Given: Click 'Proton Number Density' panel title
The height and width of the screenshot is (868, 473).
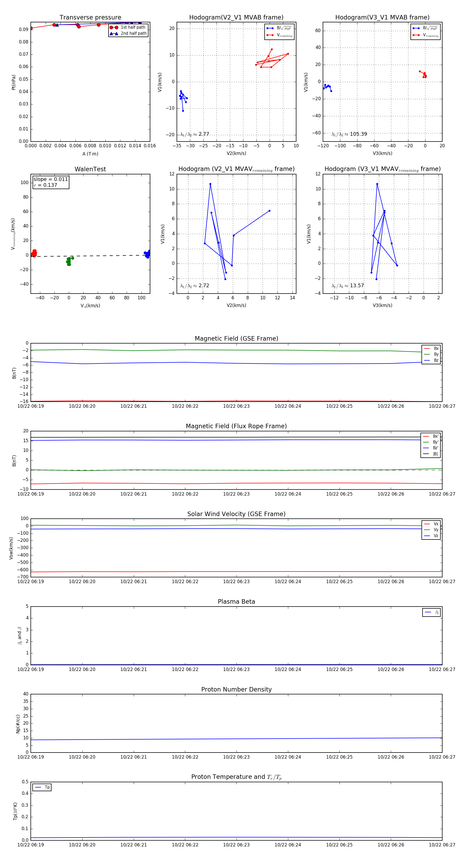Looking at the screenshot, I should pyautogui.click(x=236, y=689).
